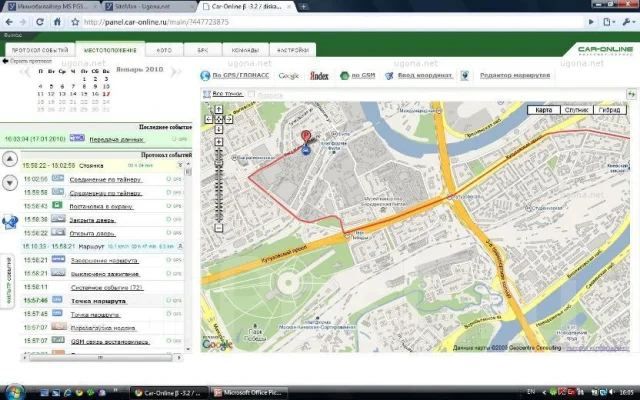Screen dimensions: 640x400
Task: Click the red P parking marker on the map
Action: (306, 136)
